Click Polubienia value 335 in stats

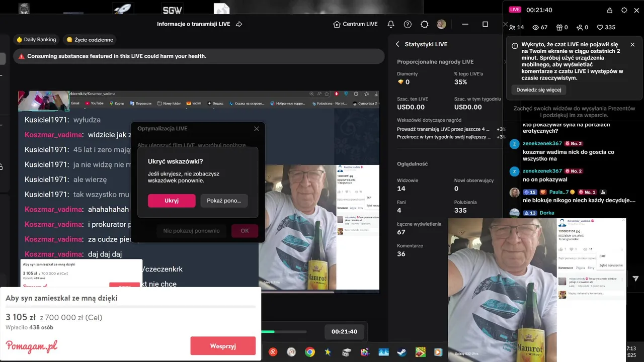click(460, 211)
